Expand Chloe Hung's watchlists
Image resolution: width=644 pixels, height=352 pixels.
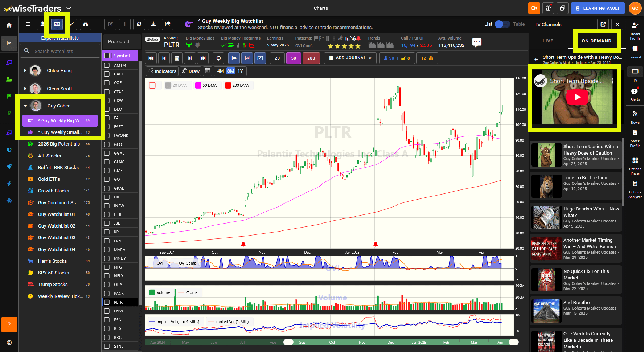pos(25,70)
